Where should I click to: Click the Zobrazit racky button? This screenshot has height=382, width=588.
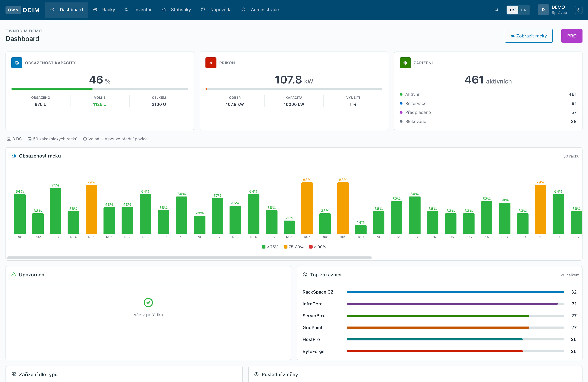click(529, 36)
